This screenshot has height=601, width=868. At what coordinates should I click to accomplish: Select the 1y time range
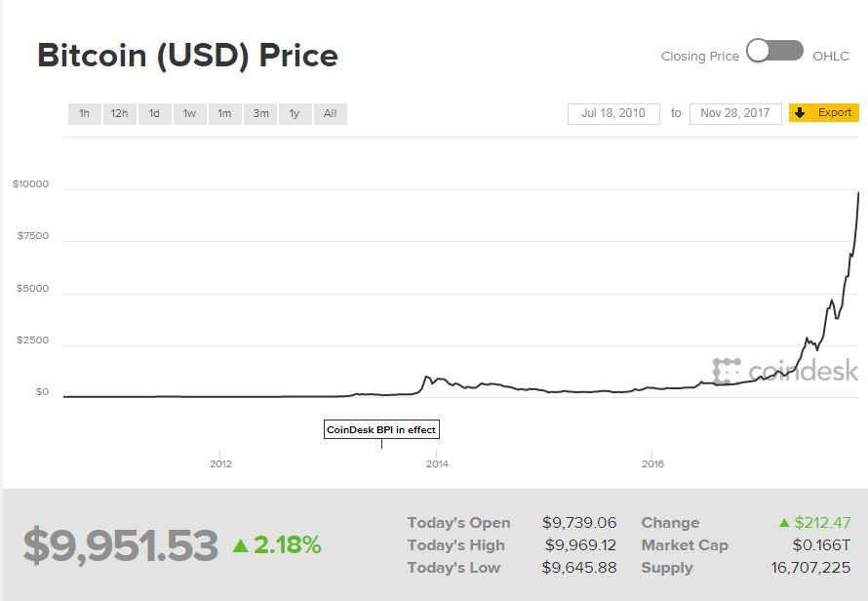click(295, 114)
